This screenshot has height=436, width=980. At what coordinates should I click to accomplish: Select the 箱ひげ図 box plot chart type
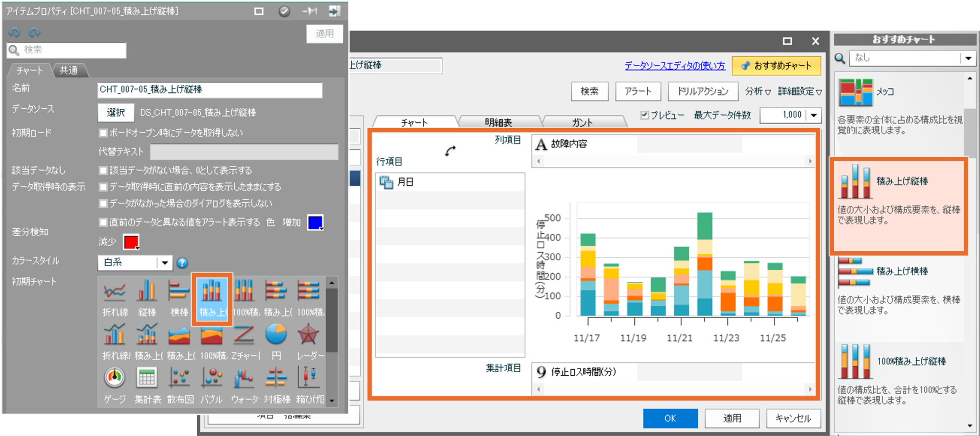click(x=309, y=385)
